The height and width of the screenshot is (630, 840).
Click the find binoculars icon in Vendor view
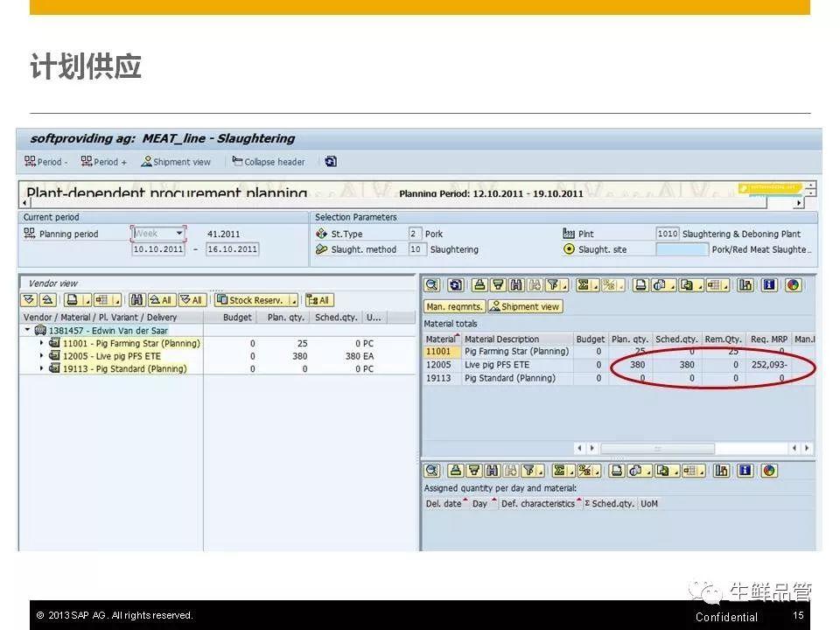point(136,300)
